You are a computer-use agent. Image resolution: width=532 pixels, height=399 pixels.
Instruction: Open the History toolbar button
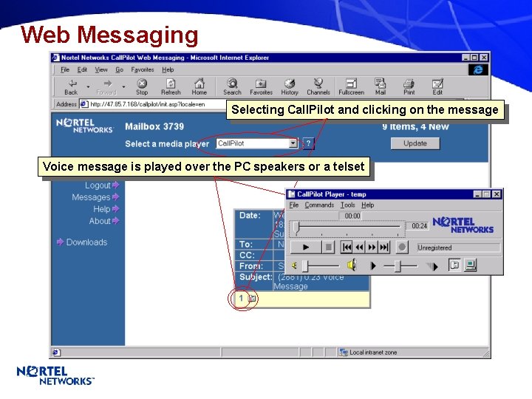290,87
